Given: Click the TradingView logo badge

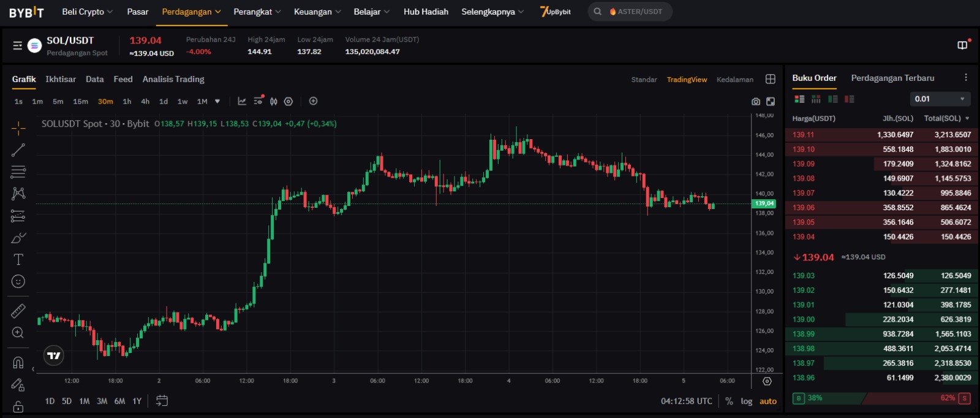Looking at the screenshot, I should 54,355.
